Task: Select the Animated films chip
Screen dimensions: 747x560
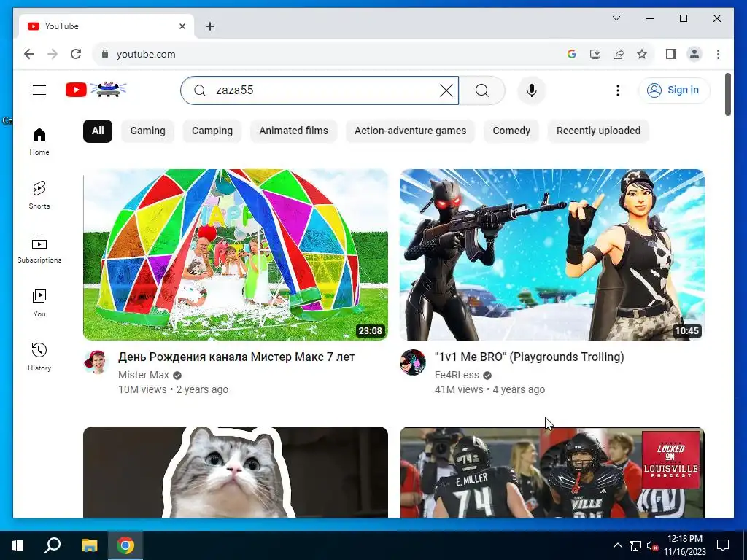Action: click(293, 131)
